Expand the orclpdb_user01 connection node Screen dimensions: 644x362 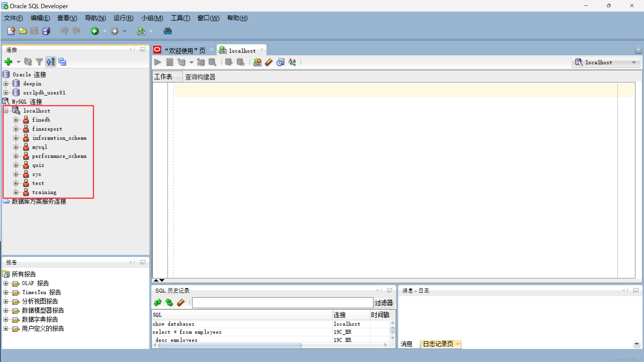tap(6, 93)
